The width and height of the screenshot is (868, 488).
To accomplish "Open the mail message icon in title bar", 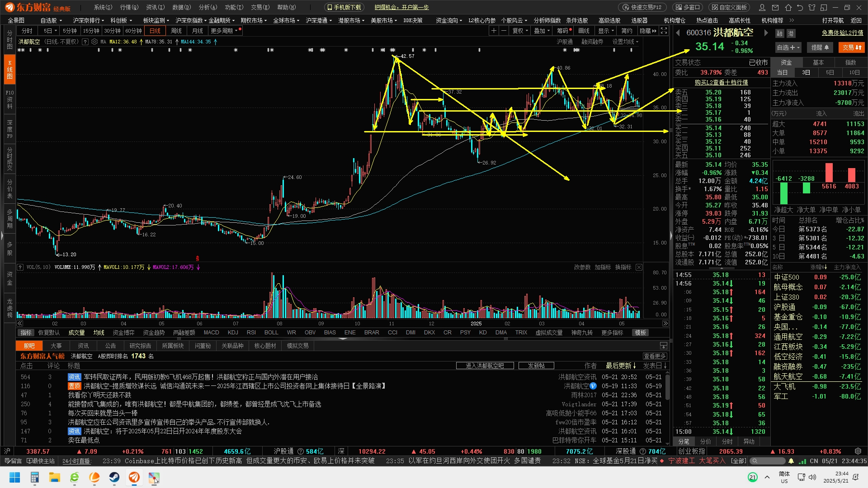I will click(775, 7).
